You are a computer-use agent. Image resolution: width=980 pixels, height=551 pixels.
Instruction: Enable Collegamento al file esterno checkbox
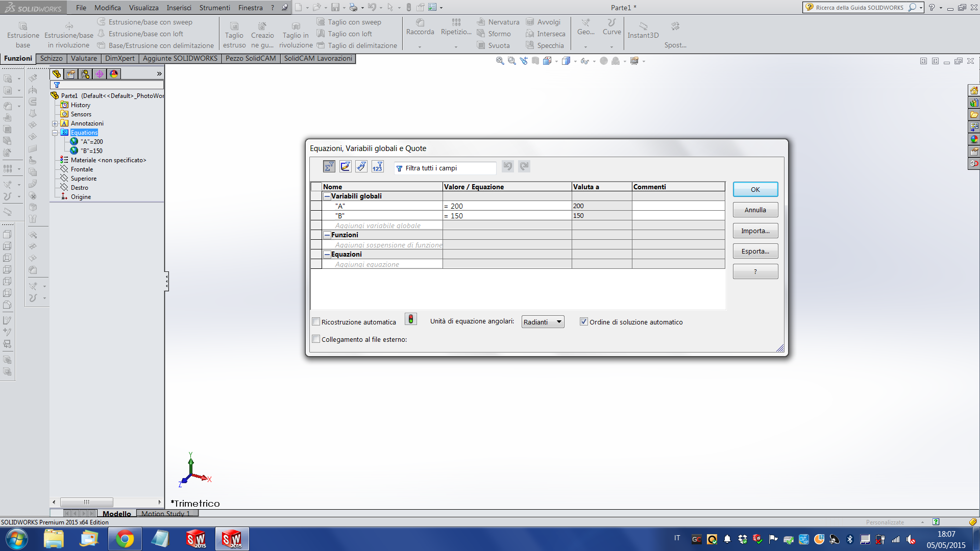pyautogui.click(x=316, y=339)
